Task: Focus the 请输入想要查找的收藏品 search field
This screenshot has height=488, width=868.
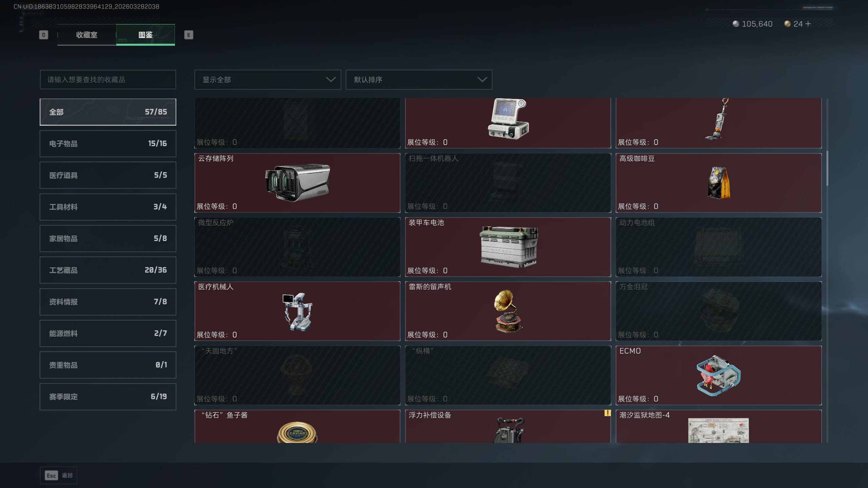Action: [108, 80]
